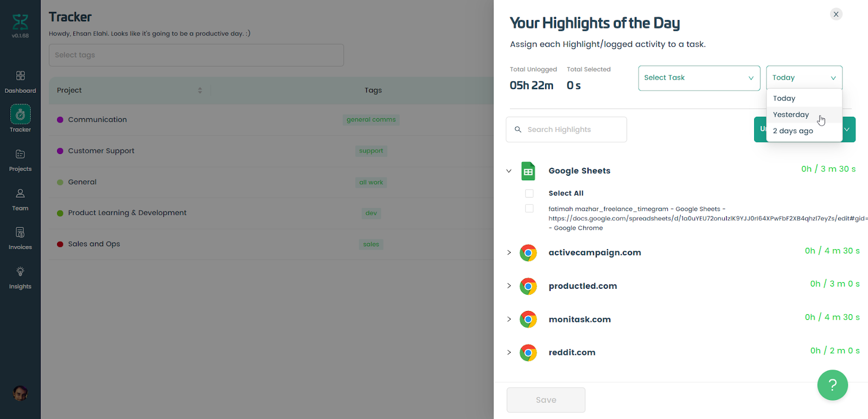This screenshot has height=419, width=868.
Task: Expand the activecampaign.com group
Action: click(509, 252)
